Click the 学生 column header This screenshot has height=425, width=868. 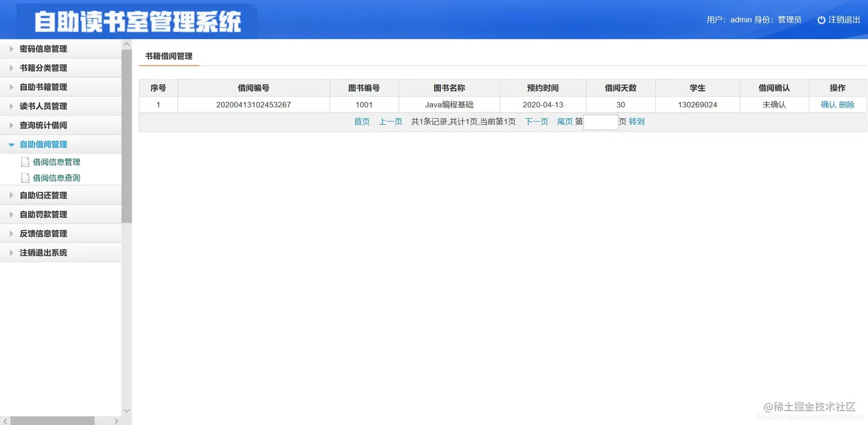point(697,88)
